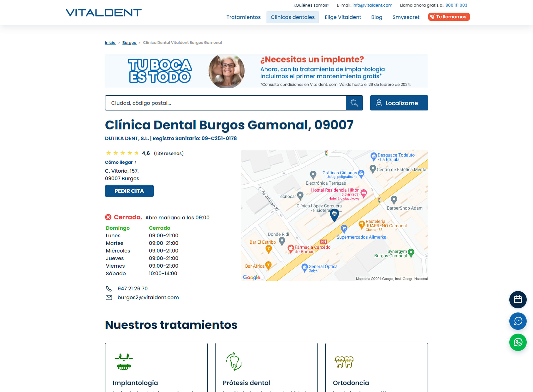Click the Ortodoncia braces icon

pos(344,362)
